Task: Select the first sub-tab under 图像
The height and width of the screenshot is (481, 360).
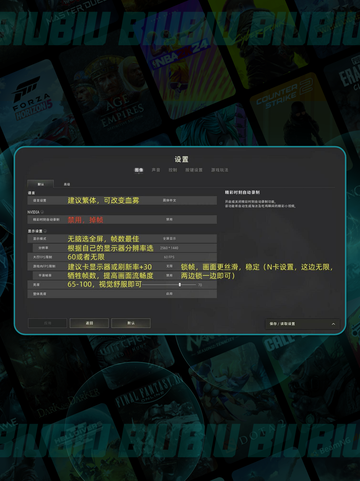Action: [x=41, y=184]
